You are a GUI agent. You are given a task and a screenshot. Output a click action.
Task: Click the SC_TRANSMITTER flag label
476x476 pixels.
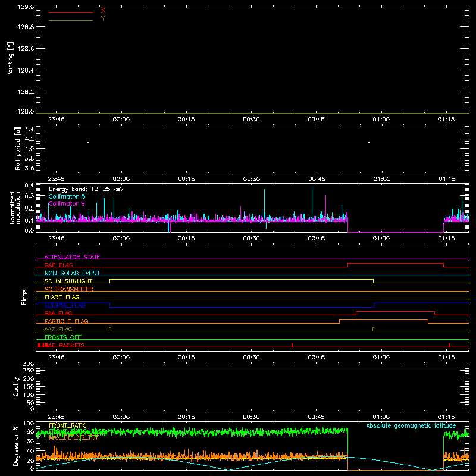point(68,289)
